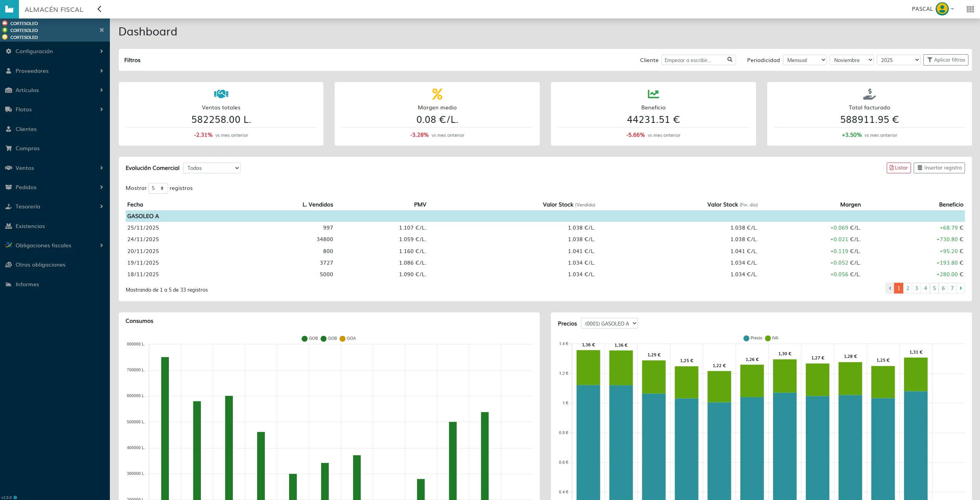Open Otras obligaciones in the sidebar

(x=55, y=265)
